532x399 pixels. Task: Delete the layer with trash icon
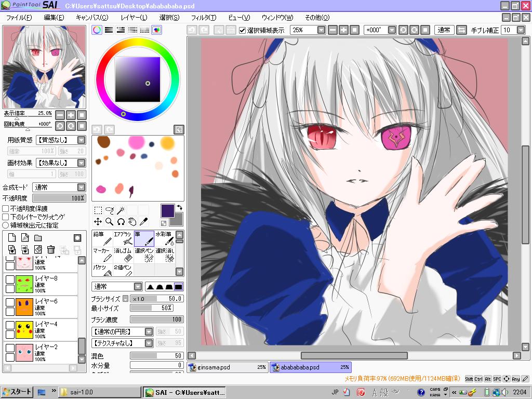[51, 250]
